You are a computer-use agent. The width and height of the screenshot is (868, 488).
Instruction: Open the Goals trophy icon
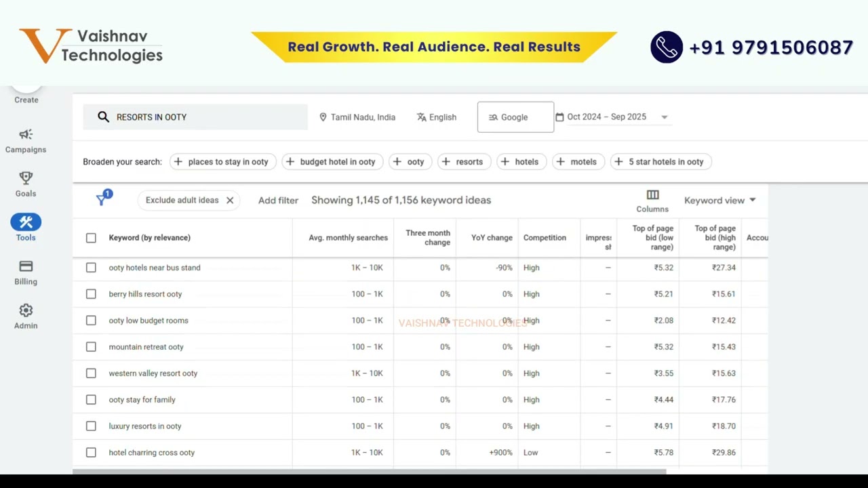[26, 178]
